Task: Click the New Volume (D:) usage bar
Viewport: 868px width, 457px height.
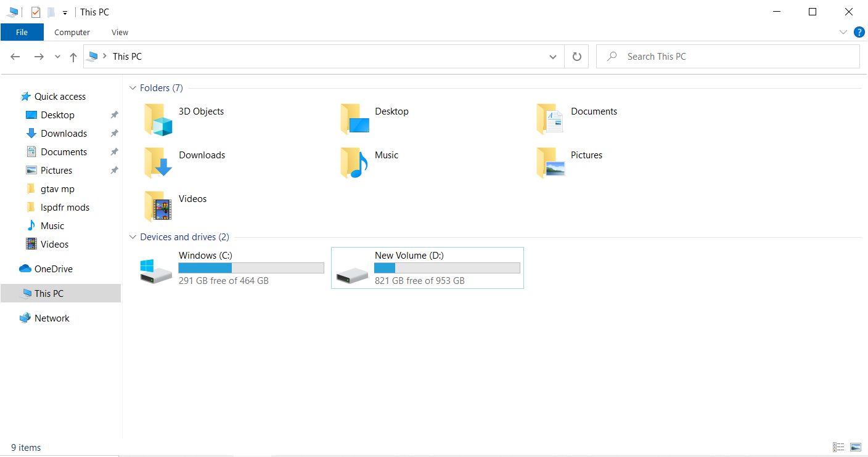Action: point(447,268)
